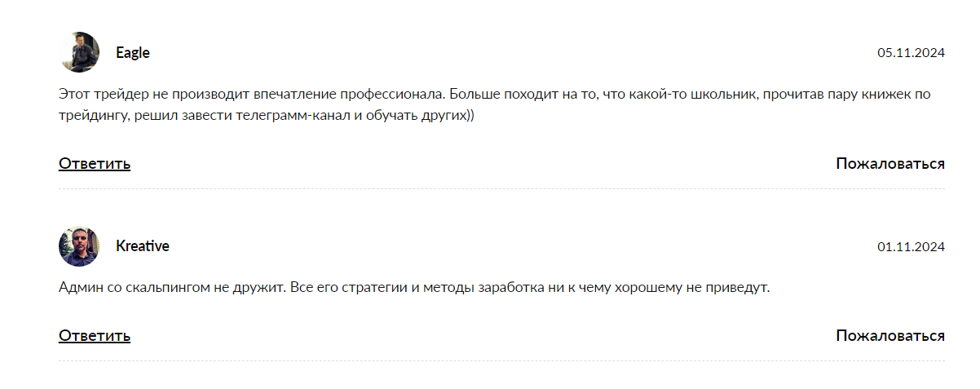980x389 pixels.
Task: Click Eagle's profile avatar
Action: (79, 53)
